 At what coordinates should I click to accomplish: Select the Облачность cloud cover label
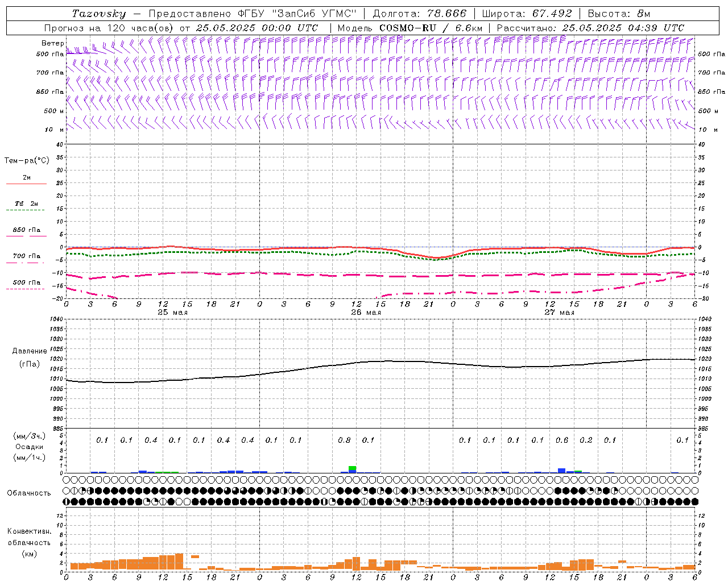pos(29,493)
